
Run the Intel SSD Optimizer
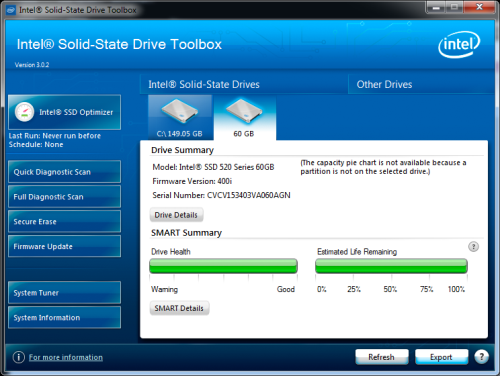pos(65,112)
